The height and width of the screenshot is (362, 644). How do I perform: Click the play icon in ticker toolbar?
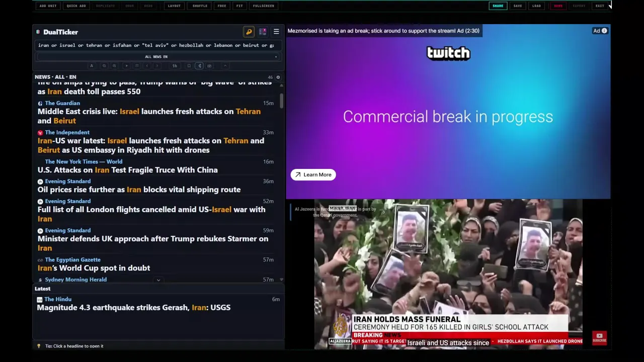click(126, 66)
